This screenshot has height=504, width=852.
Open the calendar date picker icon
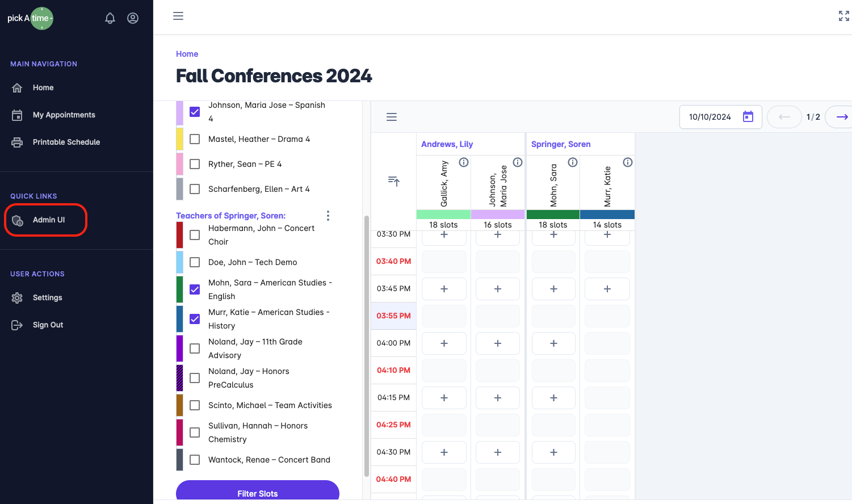coord(748,117)
